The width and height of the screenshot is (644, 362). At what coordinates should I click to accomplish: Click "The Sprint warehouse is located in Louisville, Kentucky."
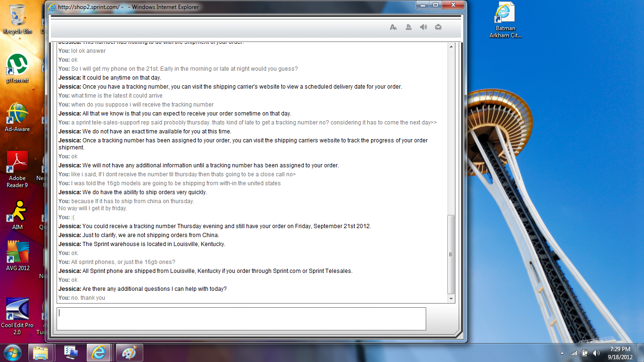154,244
